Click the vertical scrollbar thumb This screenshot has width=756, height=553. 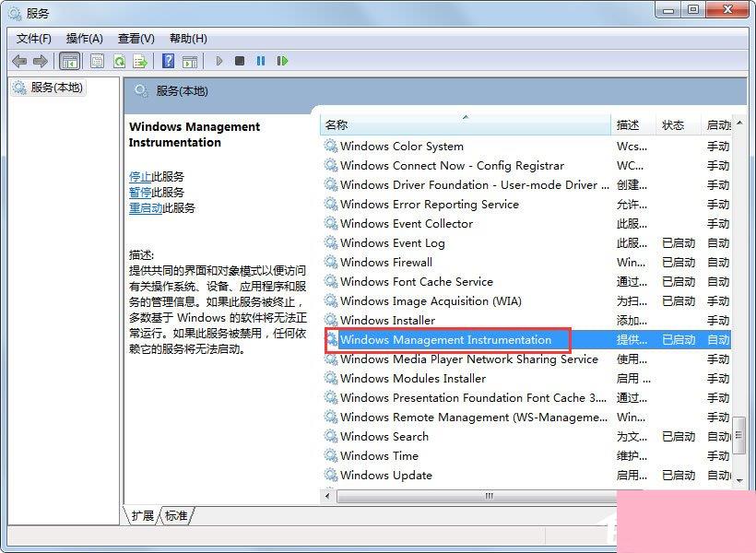pos(739,436)
